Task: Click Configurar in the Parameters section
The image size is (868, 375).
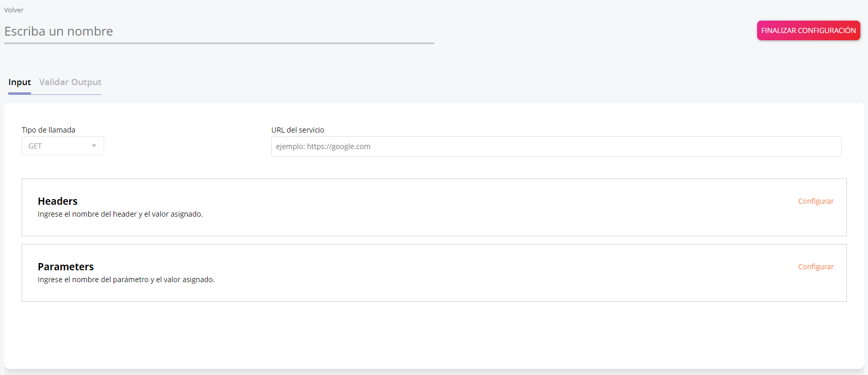Action: 815,267
